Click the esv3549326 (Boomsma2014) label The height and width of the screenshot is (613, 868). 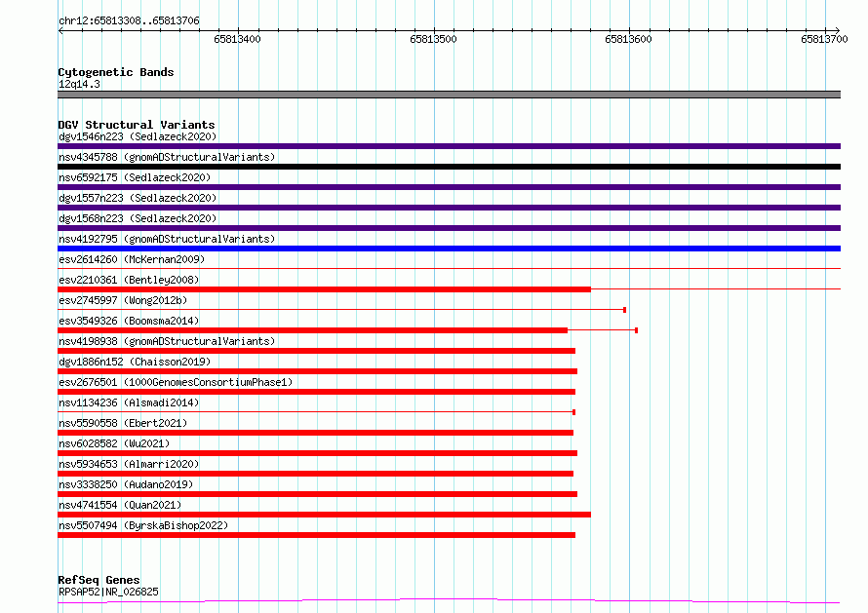[129, 321]
